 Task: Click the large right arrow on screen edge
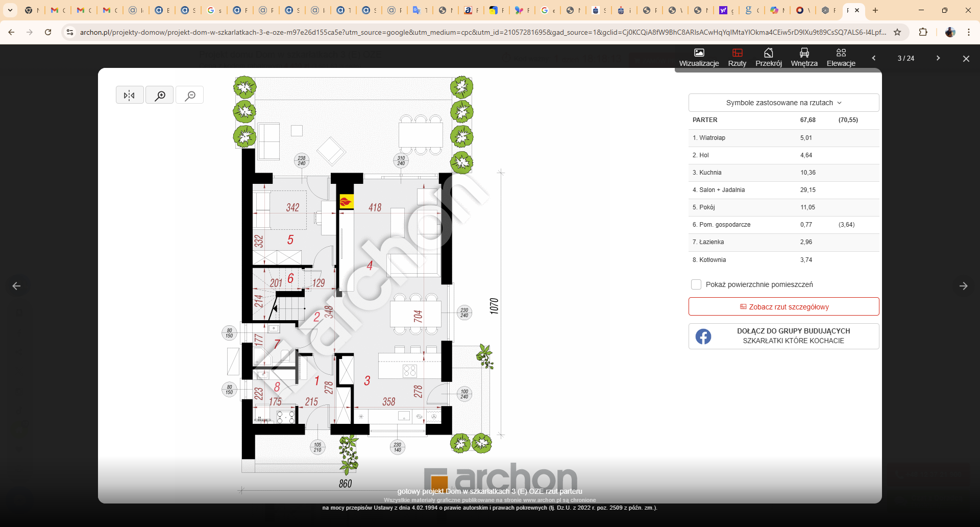click(963, 286)
